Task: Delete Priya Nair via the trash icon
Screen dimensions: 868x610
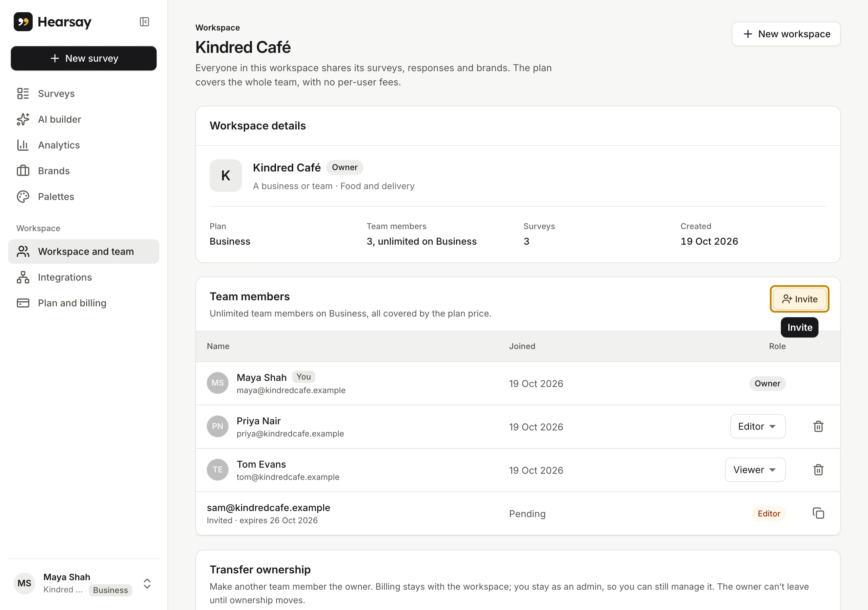Action: tap(818, 426)
